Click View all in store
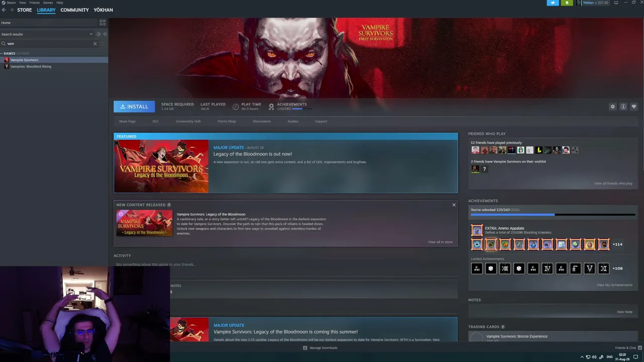 pyautogui.click(x=440, y=242)
